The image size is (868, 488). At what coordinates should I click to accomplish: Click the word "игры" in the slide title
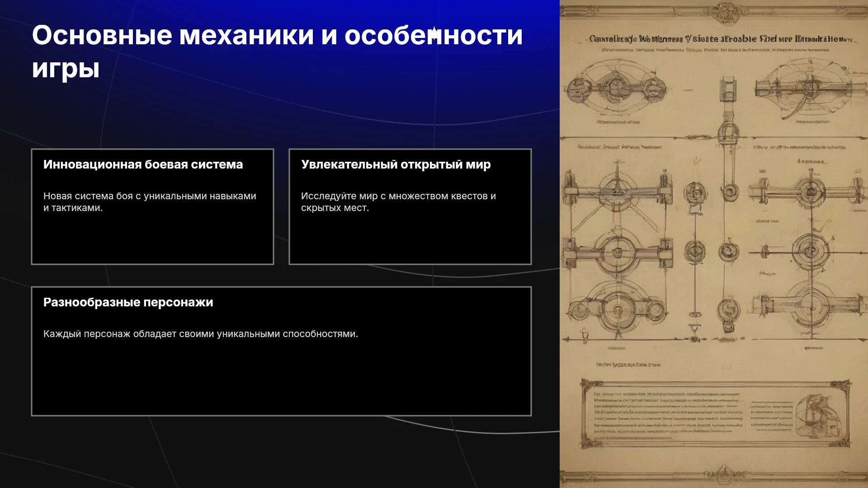click(x=66, y=69)
